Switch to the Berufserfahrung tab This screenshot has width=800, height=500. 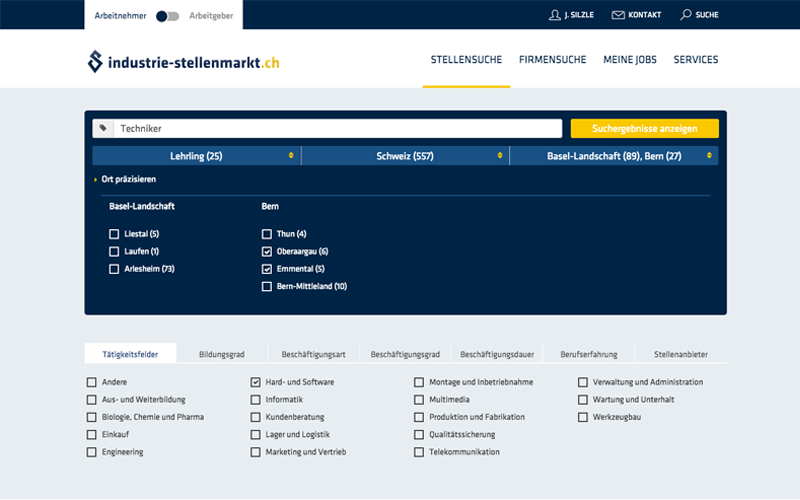[x=589, y=354]
